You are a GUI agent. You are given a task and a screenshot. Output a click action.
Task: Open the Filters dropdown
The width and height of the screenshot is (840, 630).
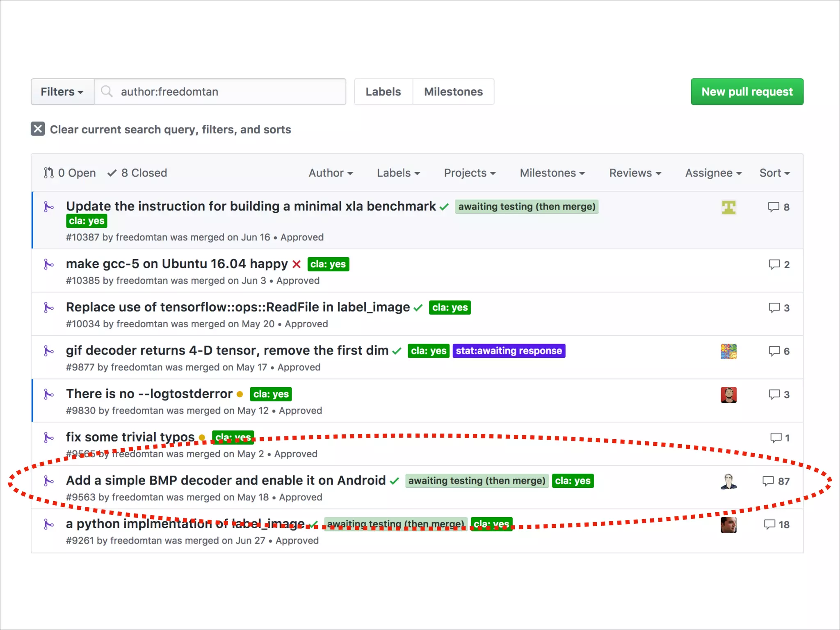(x=62, y=91)
